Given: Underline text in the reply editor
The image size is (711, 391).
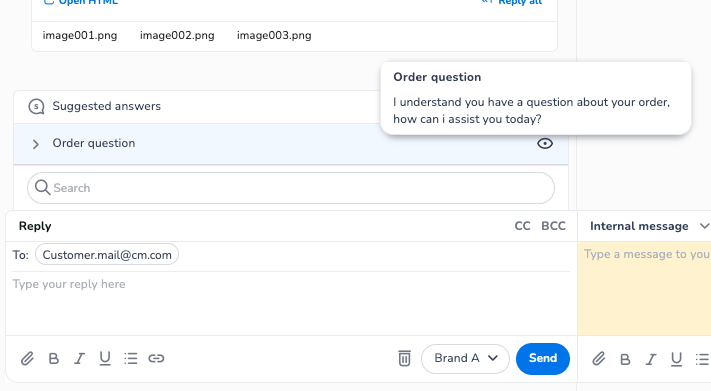Looking at the screenshot, I should tap(105, 358).
